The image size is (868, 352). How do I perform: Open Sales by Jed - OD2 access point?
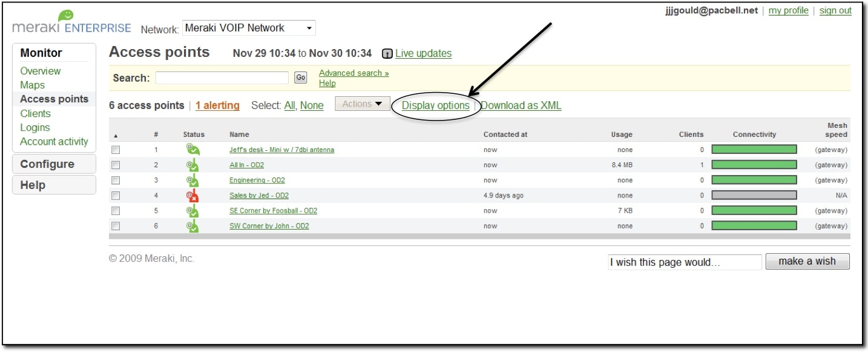point(259,196)
